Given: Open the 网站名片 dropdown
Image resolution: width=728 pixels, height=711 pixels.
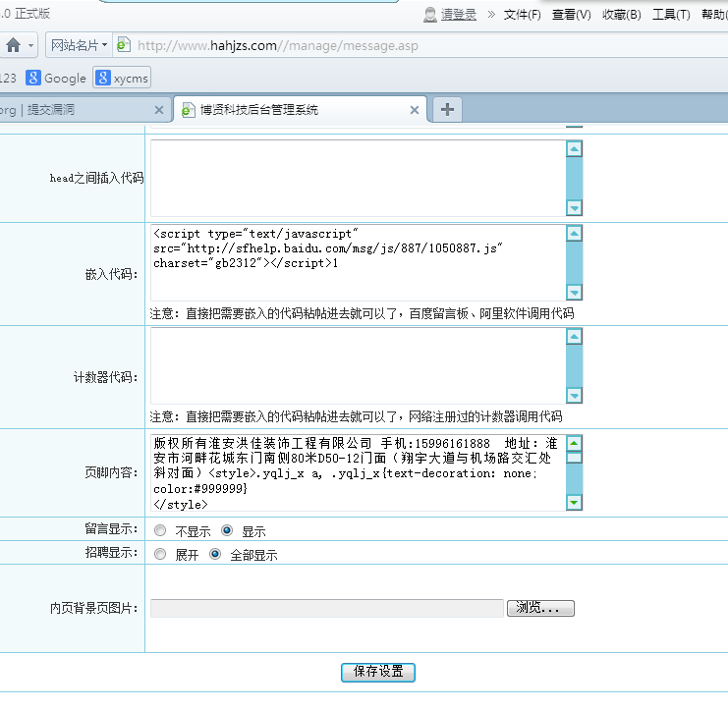Looking at the screenshot, I should click(x=79, y=45).
